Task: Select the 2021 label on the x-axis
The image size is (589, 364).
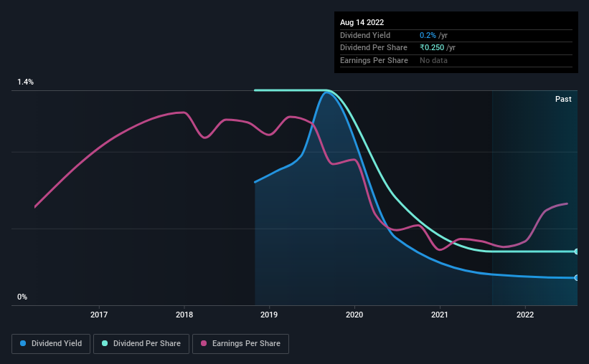Action: tap(440, 315)
